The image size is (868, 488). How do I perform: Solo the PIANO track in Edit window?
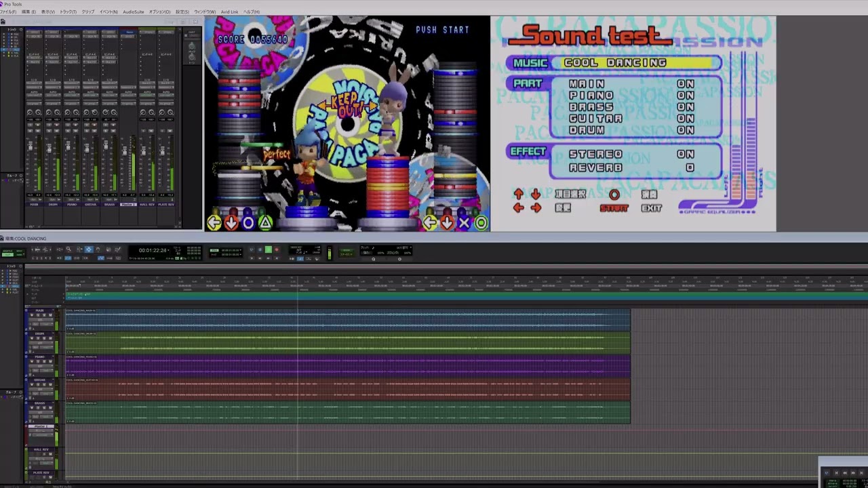coord(44,361)
